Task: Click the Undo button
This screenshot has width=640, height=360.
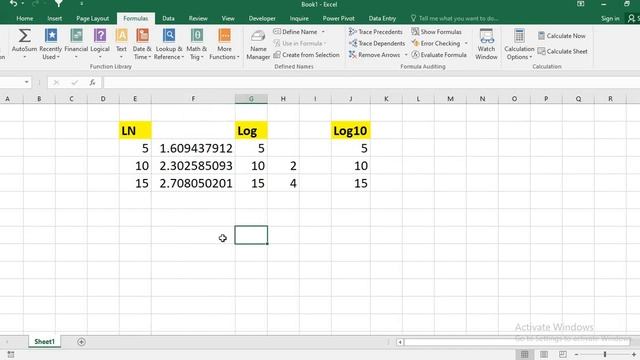Action: 13,4
